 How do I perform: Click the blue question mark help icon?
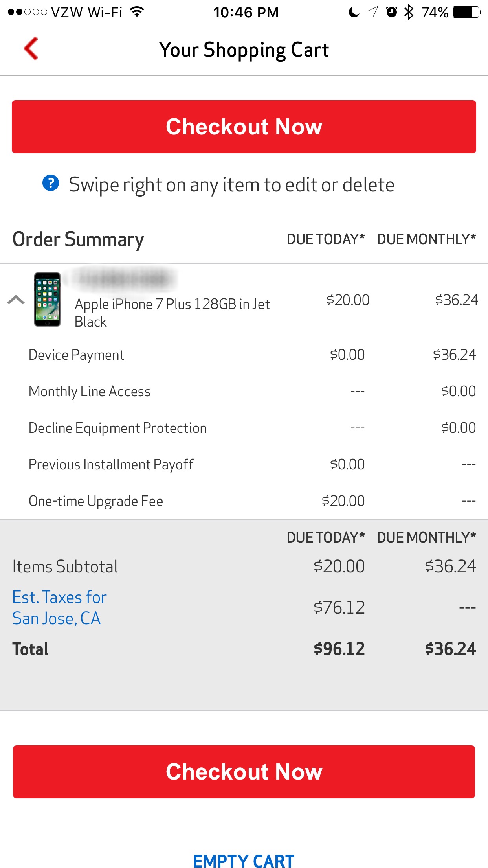tap(51, 183)
